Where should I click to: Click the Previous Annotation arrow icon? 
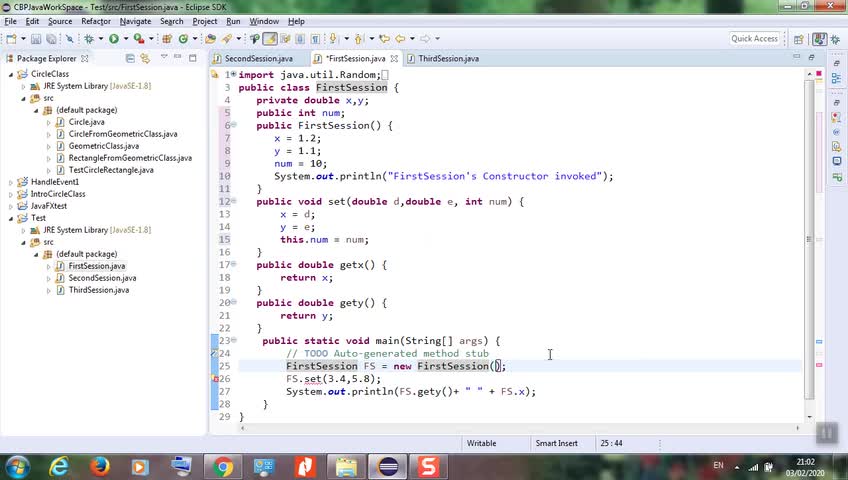359,39
